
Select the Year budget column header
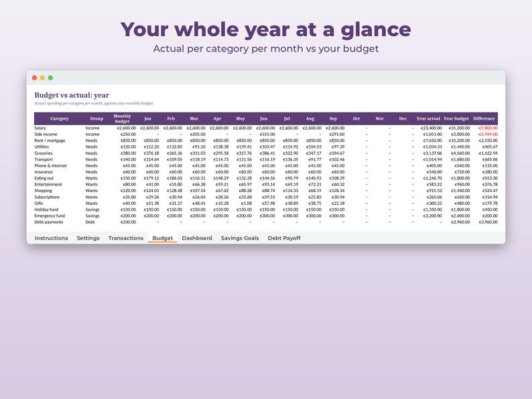(456, 118)
